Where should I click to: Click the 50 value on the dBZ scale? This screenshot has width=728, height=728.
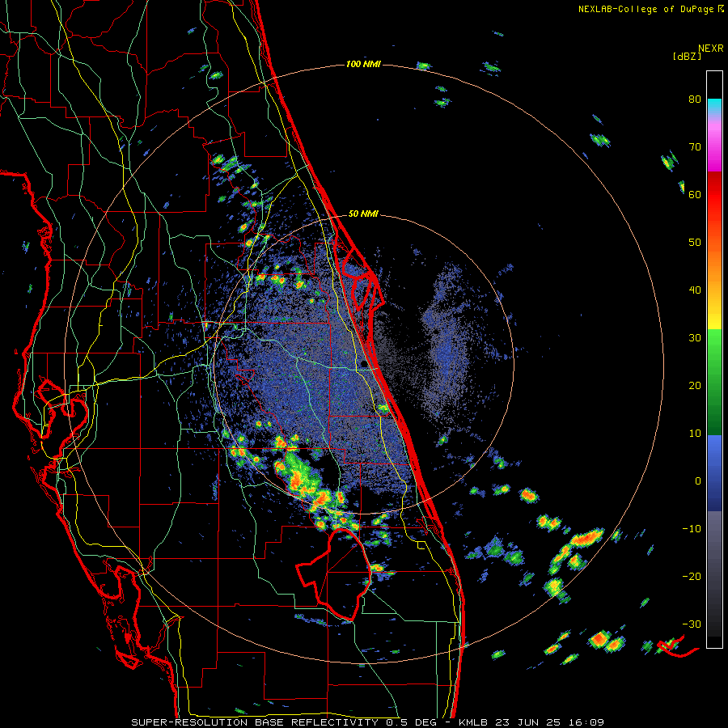point(695,243)
